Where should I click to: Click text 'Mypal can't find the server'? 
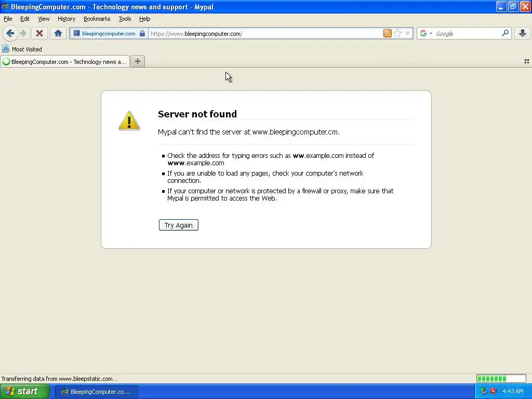[x=199, y=132]
